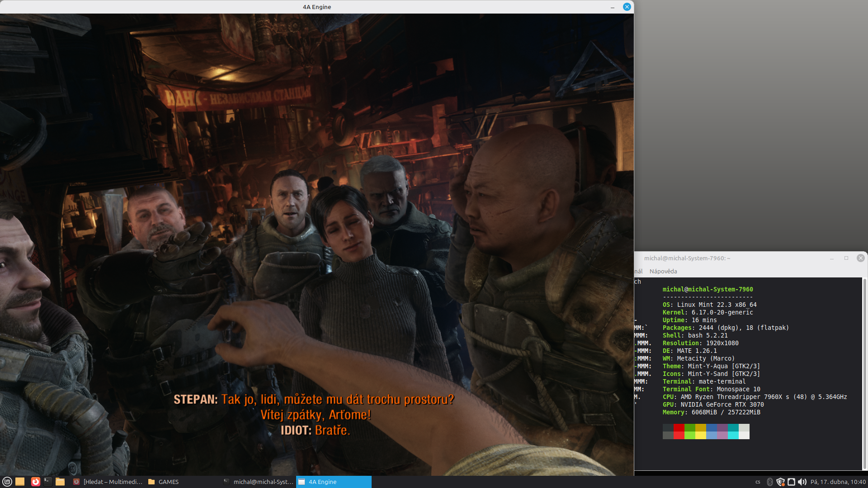The image size is (868, 488).
Task: Open the update manager shield icon
Action: coord(780,482)
